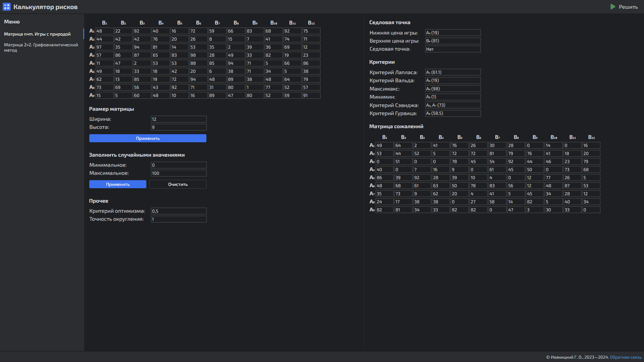
Task: Click the Прочее section heading
Action: click(x=99, y=201)
